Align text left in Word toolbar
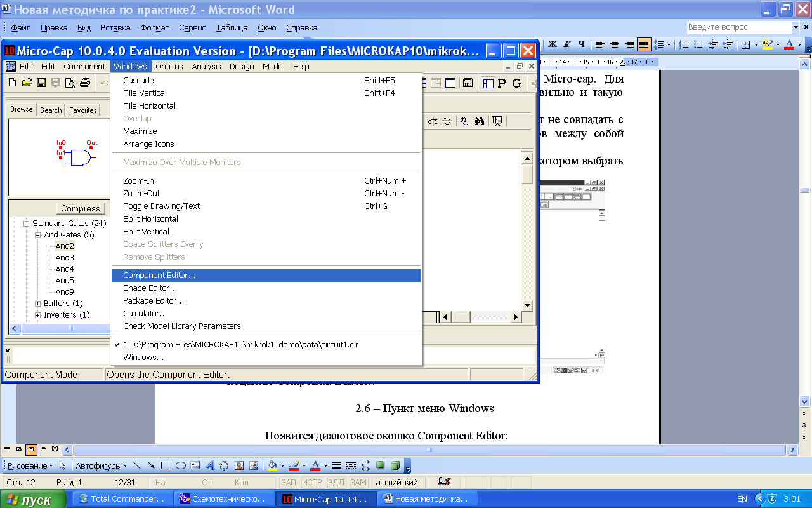The height and width of the screenshot is (508, 812). click(x=599, y=44)
